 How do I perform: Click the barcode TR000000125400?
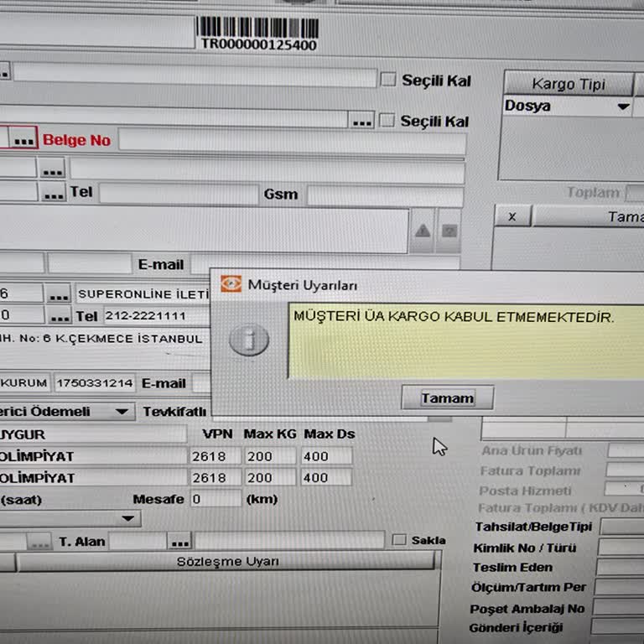(257, 34)
